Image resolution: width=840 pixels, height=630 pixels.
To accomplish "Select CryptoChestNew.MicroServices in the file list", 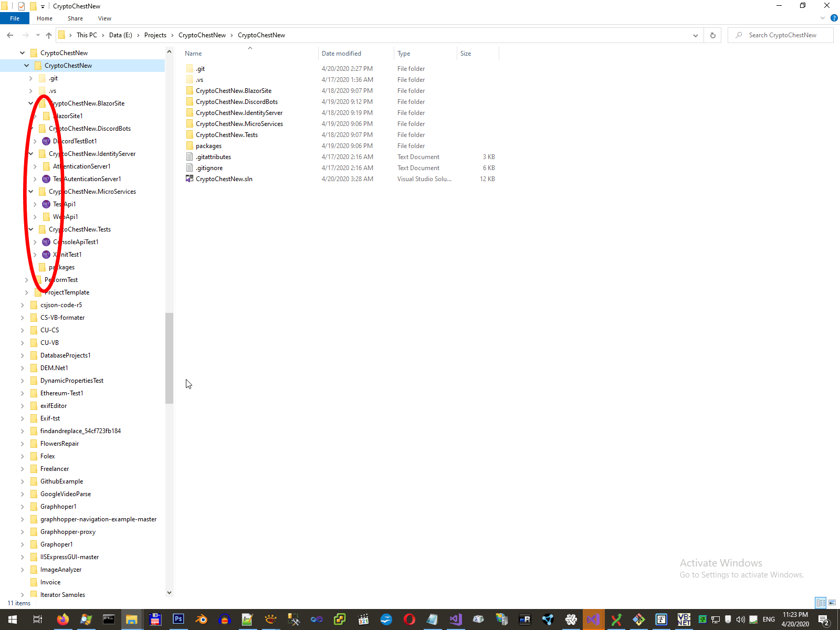I will (x=239, y=124).
